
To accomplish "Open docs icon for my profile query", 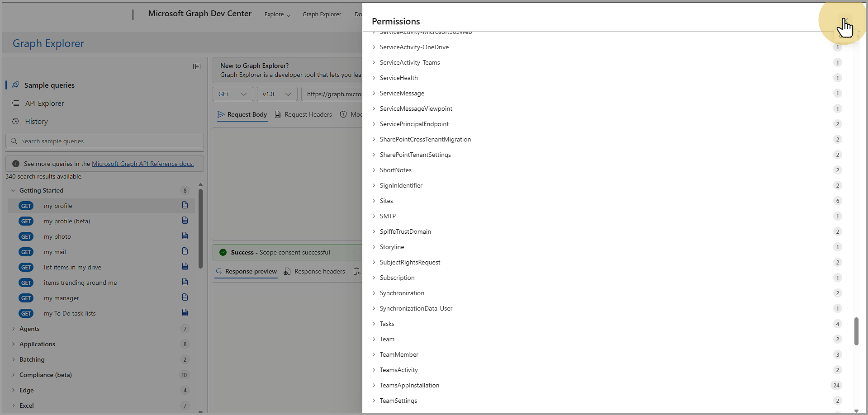I will tap(185, 205).
